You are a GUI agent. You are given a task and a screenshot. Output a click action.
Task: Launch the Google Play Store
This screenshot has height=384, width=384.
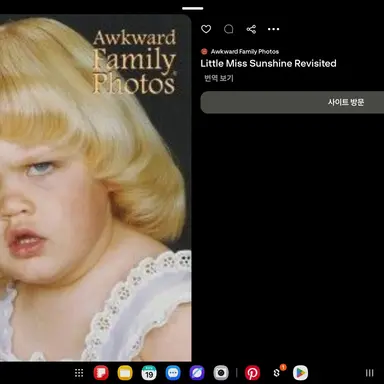(x=300, y=373)
